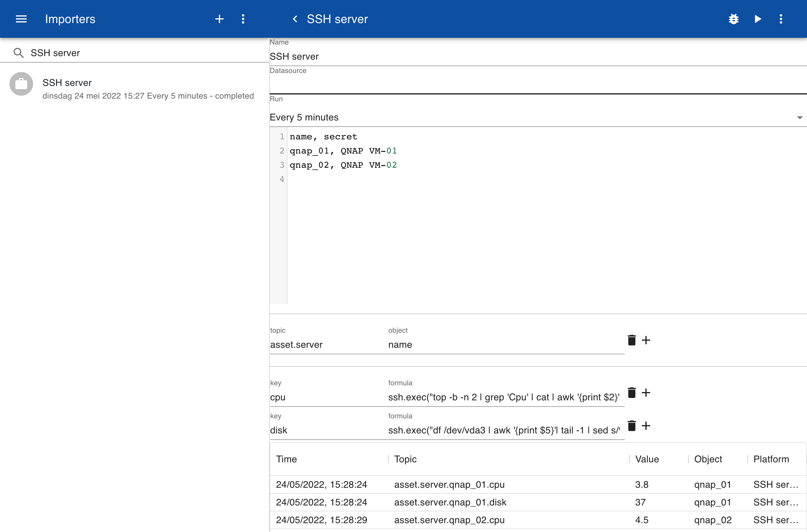The width and height of the screenshot is (807, 532).
Task: Click time cell 24/05/2022, 15:28:29
Action: [x=321, y=520]
